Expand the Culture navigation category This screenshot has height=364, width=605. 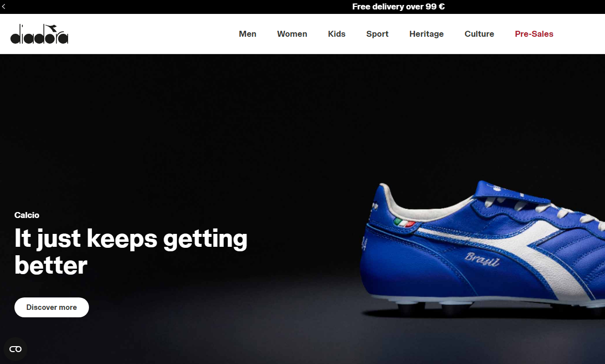[479, 34]
